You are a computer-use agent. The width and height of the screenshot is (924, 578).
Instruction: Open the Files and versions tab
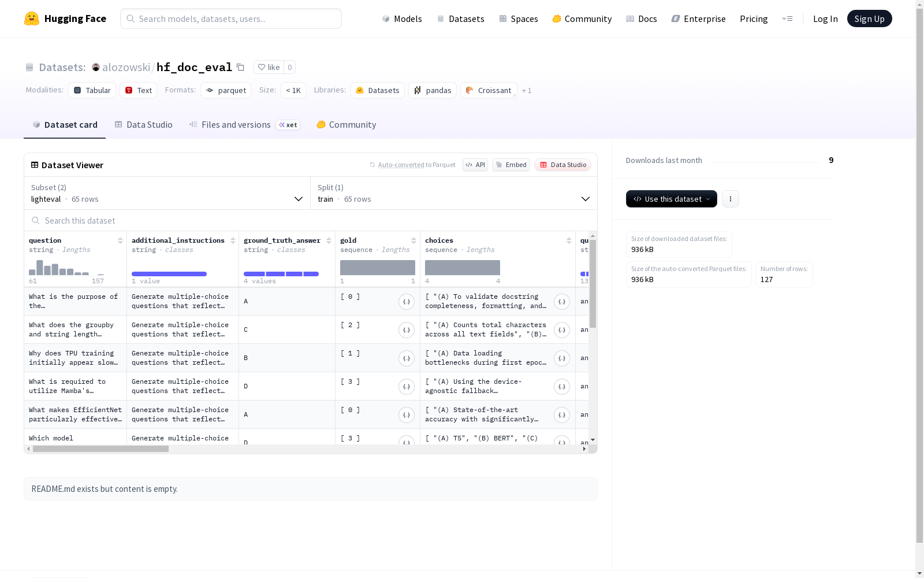pyautogui.click(x=245, y=125)
